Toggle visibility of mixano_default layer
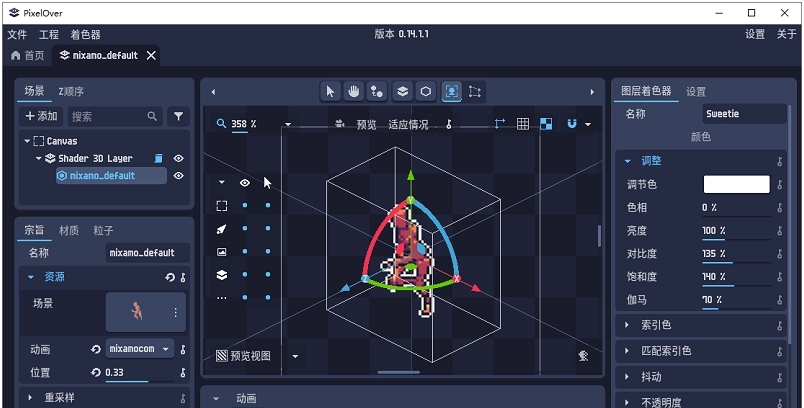Image resolution: width=804 pixels, height=408 pixels. 179,176
